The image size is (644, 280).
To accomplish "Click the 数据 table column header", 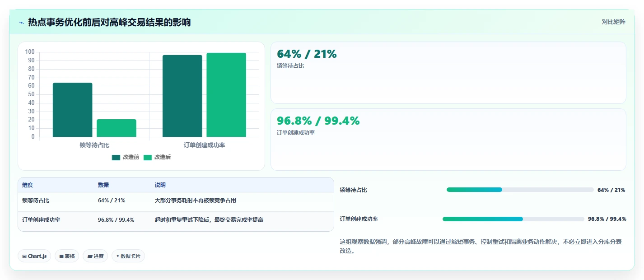I will 103,185.
